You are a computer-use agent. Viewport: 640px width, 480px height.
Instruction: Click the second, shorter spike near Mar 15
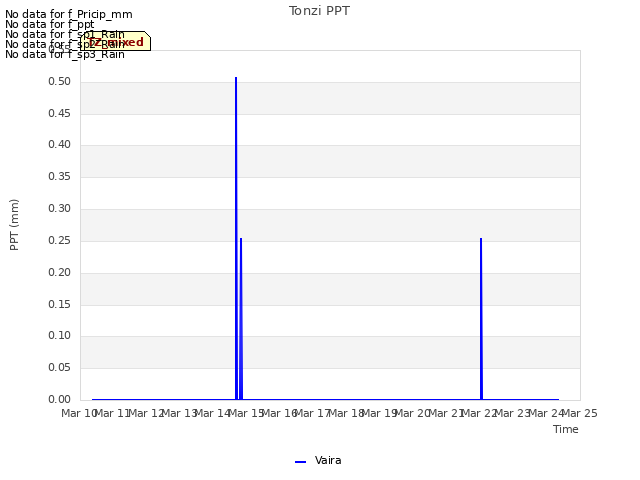[x=241, y=318]
